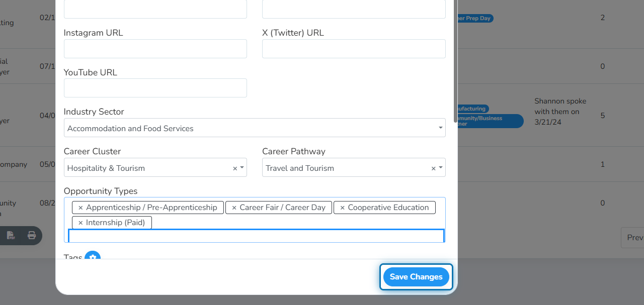Remove the Apprenticeship / Pre-Apprenticeship tag

(80, 208)
